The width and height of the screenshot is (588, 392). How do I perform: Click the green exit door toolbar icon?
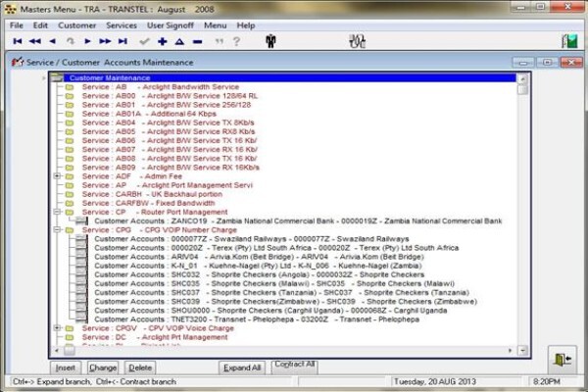569,41
